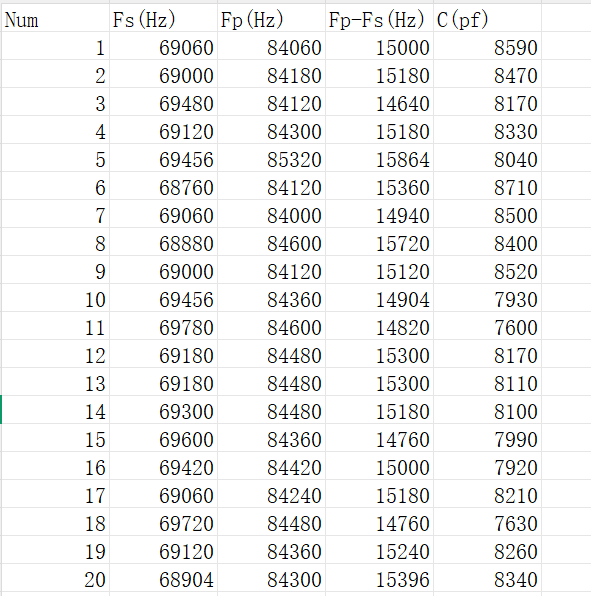Choose the capacitance cell 7600
Viewport: 591px width, 596px height.
tap(487, 326)
